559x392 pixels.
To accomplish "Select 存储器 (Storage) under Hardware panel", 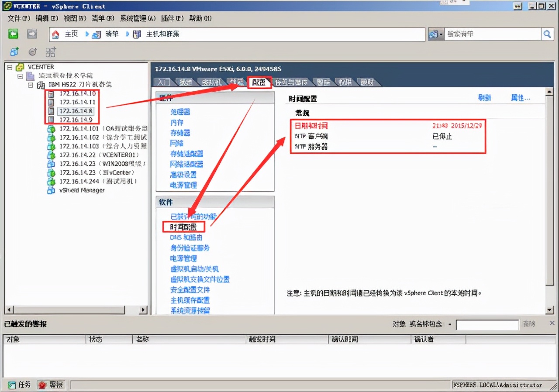I will click(180, 133).
